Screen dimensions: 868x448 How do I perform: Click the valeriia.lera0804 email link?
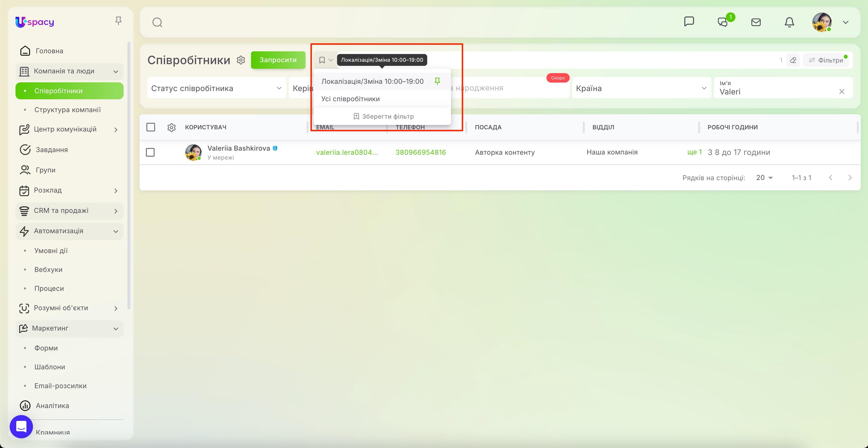[x=347, y=152]
